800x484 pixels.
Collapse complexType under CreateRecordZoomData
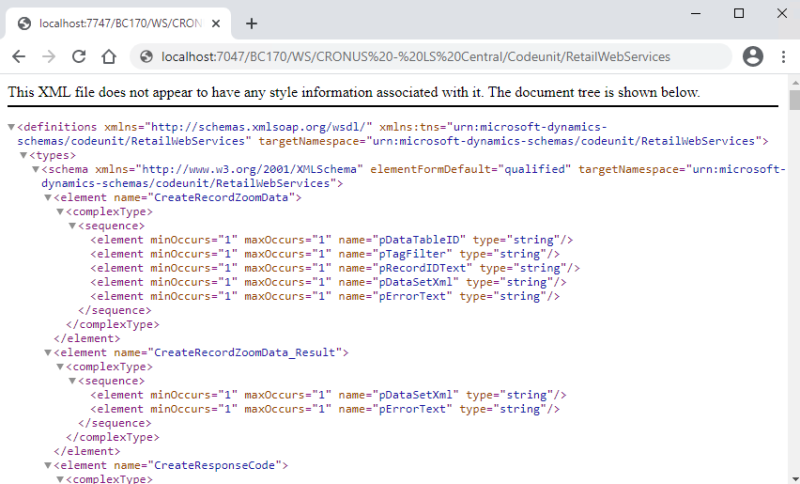coord(61,212)
